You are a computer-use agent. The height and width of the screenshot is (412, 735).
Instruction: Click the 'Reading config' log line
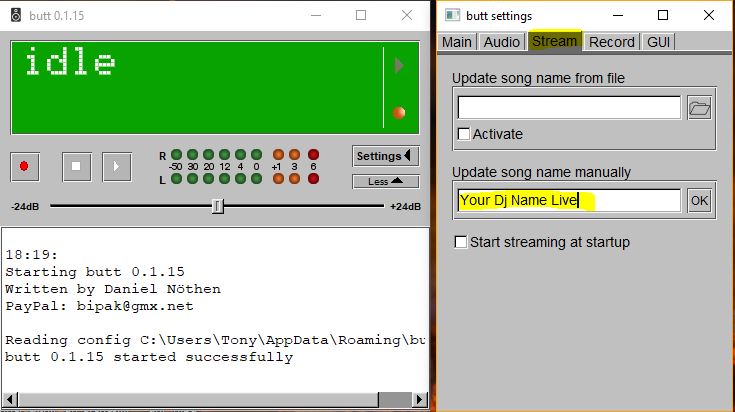click(x=216, y=340)
